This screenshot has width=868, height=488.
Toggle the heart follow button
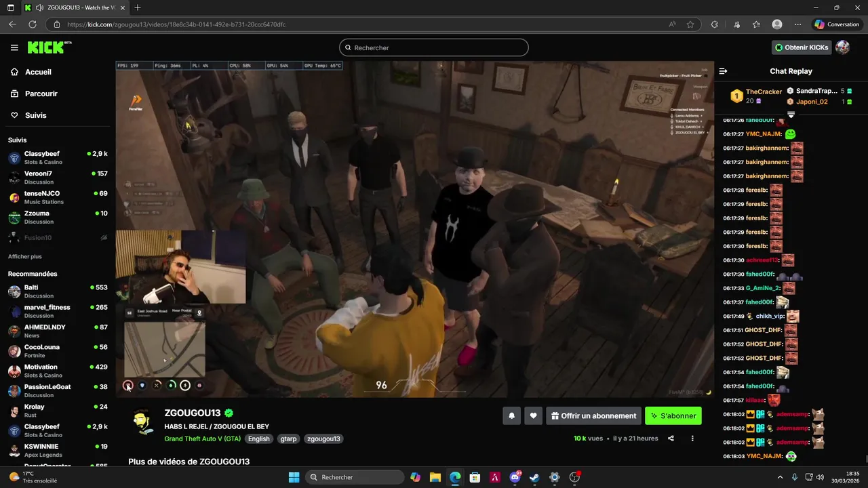click(534, 416)
